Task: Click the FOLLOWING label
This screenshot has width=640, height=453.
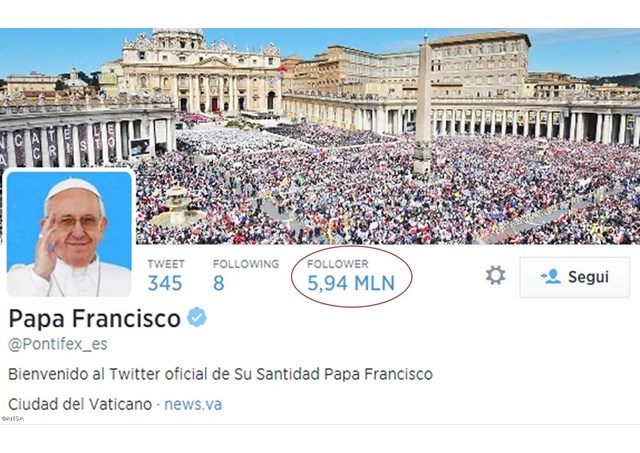Action: click(x=246, y=264)
